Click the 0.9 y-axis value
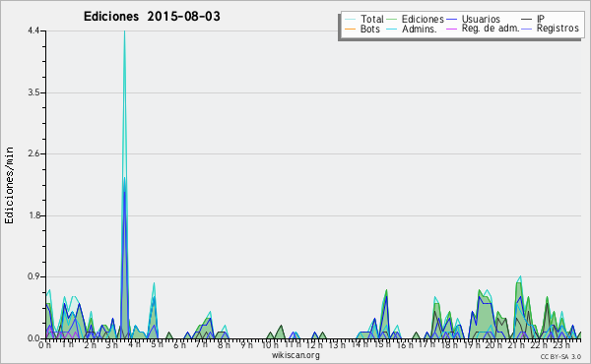The height and width of the screenshot is (364, 591). tap(33, 276)
